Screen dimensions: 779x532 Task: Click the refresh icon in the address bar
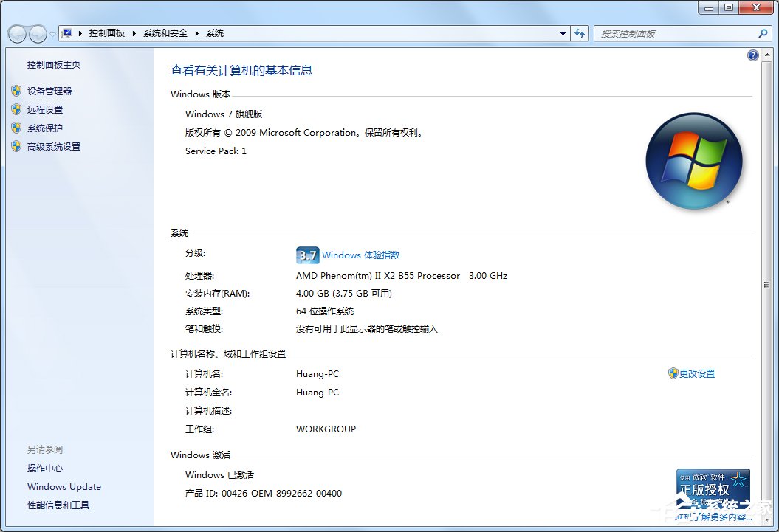click(580, 33)
